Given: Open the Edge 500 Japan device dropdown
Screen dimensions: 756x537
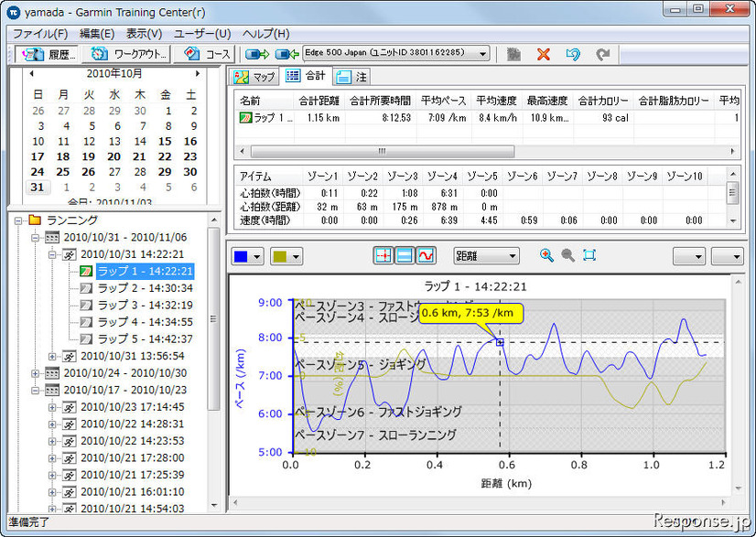Looking at the screenshot, I should (395, 53).
